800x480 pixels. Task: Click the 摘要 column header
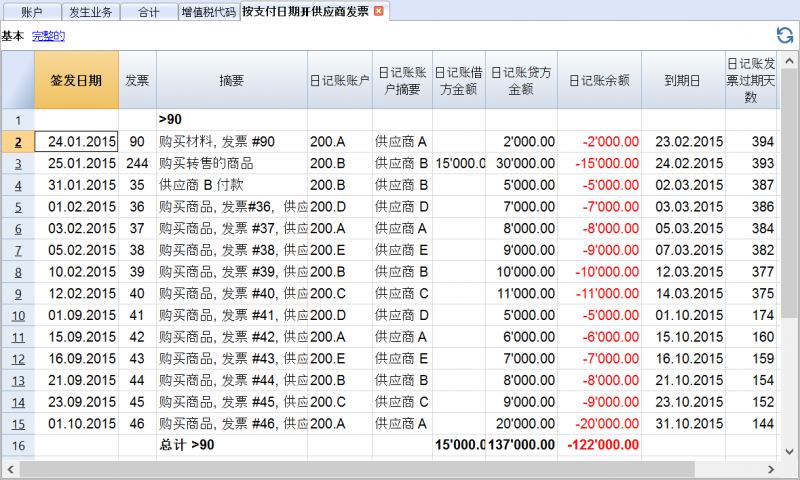coord(232,80)
